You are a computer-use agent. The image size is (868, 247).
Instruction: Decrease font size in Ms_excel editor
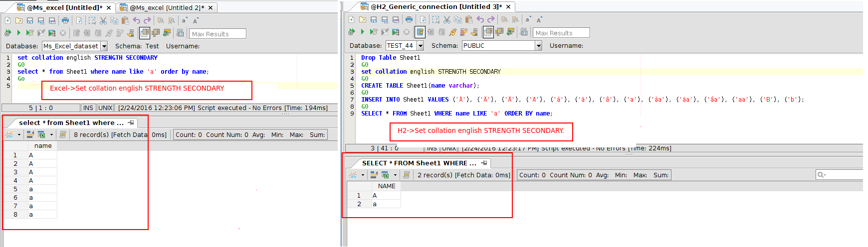[184, 20]
